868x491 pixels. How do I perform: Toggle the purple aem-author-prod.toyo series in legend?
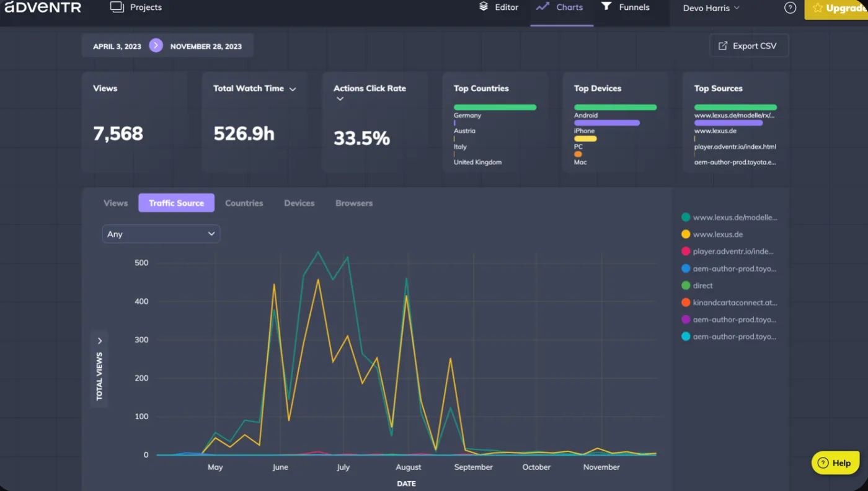[x=728, y=319]
